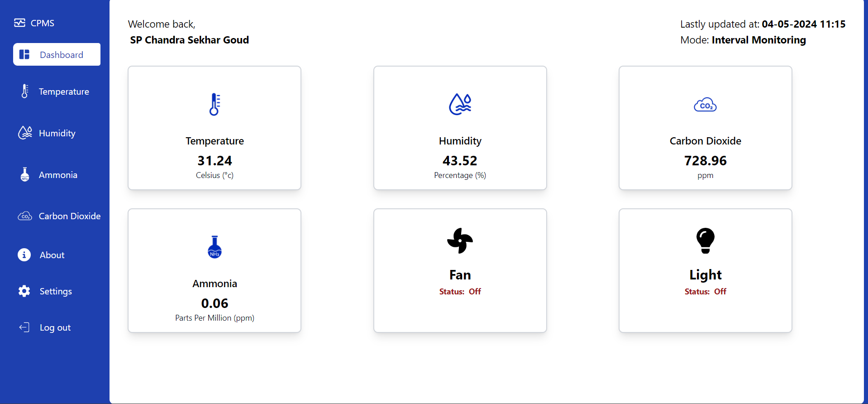868x404 pixels.
Task: Select Carbon Dioxide in the sidebar
Action: 70,216
